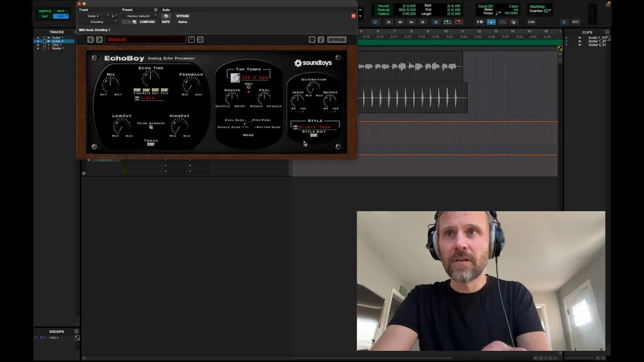The height and width of the screenshot is (362, 644).
Task: Arm the record transport button
Action: (458, 22)
